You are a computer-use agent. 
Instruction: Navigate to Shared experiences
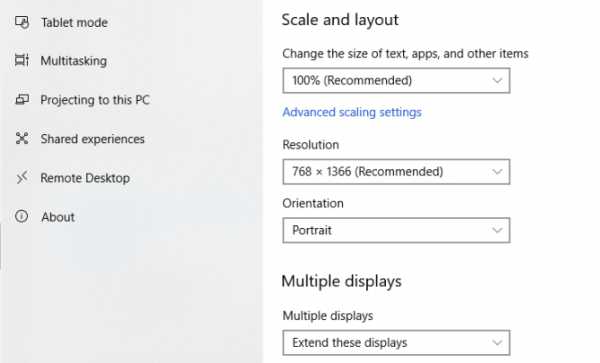click(x=93, y=139)
